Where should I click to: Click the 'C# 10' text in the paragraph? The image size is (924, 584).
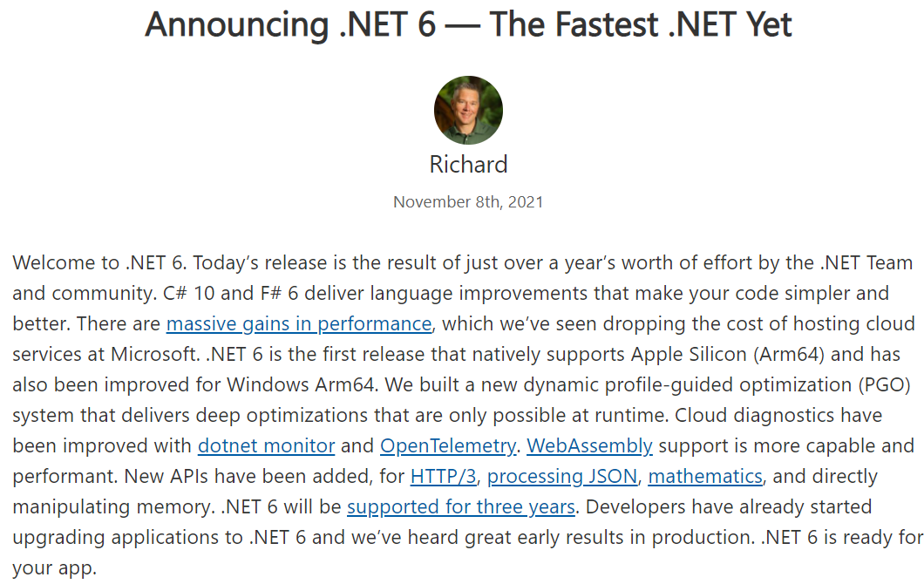pos(188,293)
